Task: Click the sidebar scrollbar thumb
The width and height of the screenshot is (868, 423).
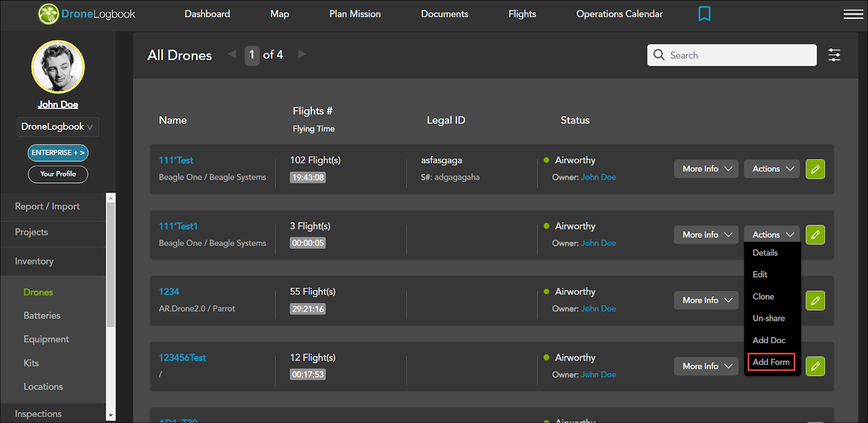Action: [x=111, y=265]
